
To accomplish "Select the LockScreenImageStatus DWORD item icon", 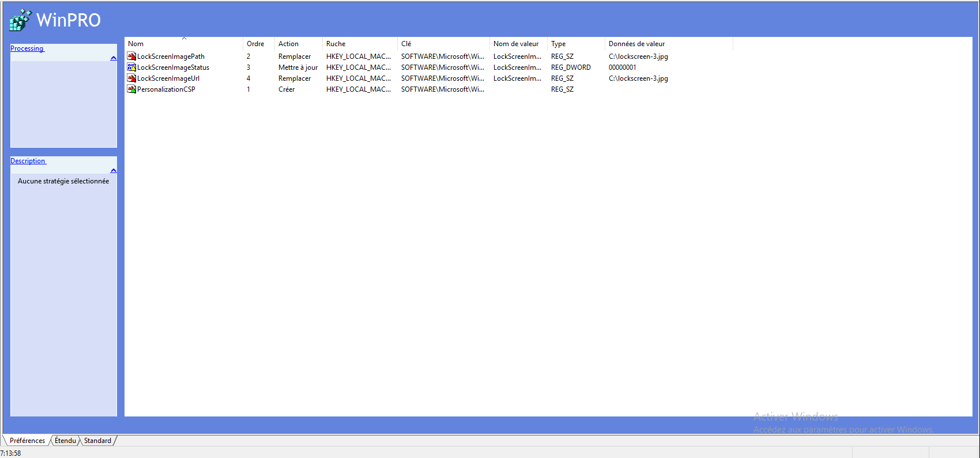I will tap(131, 67).
